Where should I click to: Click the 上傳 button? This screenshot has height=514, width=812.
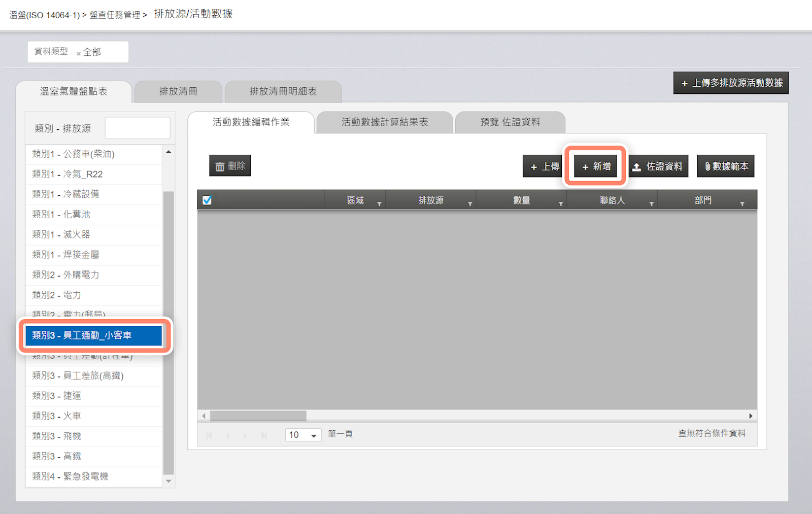[544, 166]
